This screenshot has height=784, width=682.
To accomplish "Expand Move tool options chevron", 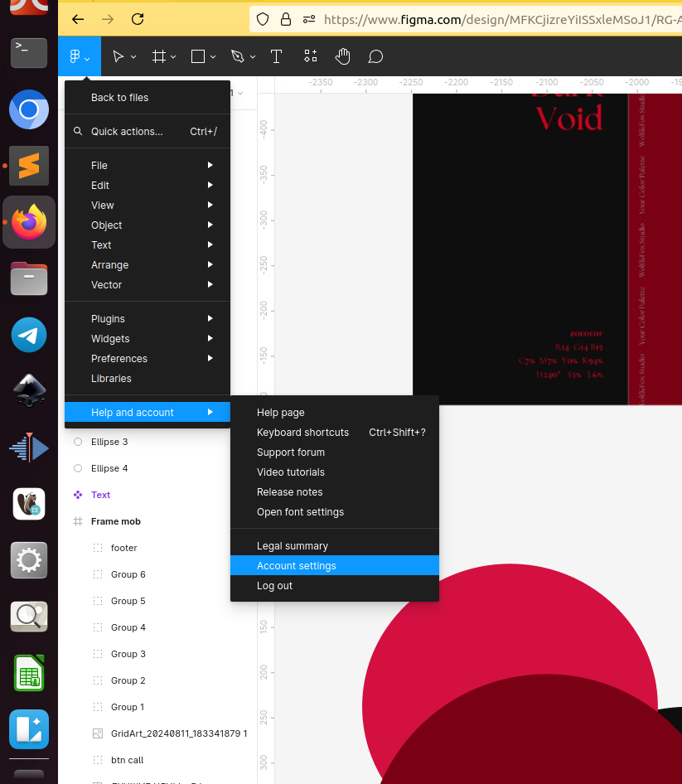I will [x=133, y=57].
